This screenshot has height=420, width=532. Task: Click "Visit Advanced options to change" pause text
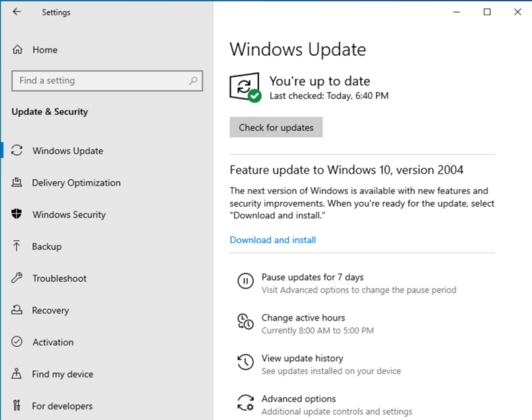[x=359, y=290]
